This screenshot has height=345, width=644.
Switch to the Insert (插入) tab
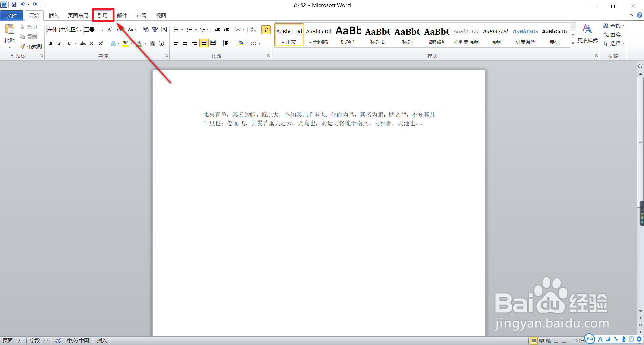coord(53,16)
